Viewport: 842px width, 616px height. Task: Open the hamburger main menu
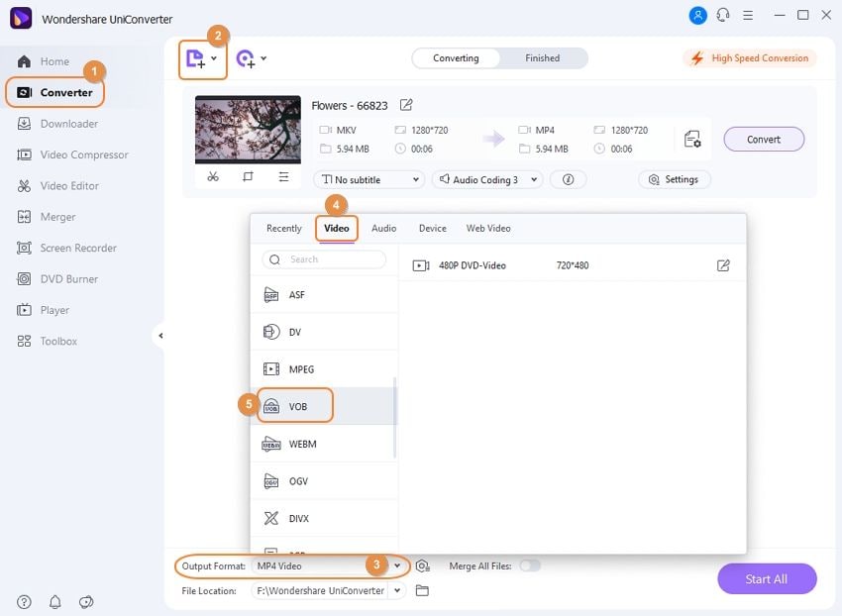(748, 16)
